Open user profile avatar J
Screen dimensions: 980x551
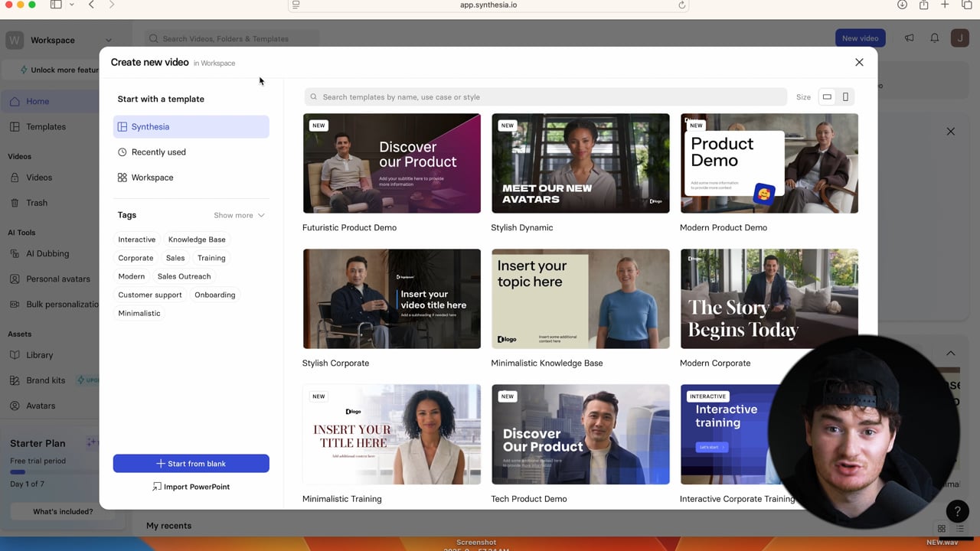click(960, 38)
